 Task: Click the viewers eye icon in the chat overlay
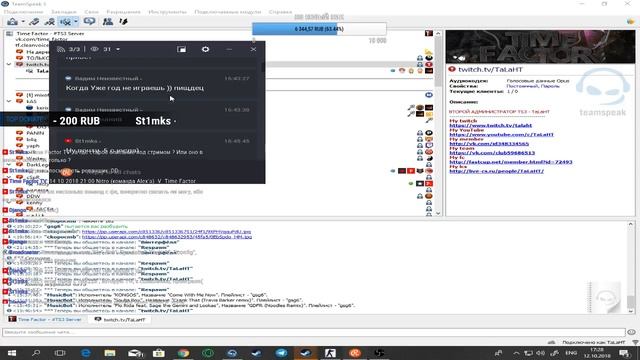pos(94,49)
